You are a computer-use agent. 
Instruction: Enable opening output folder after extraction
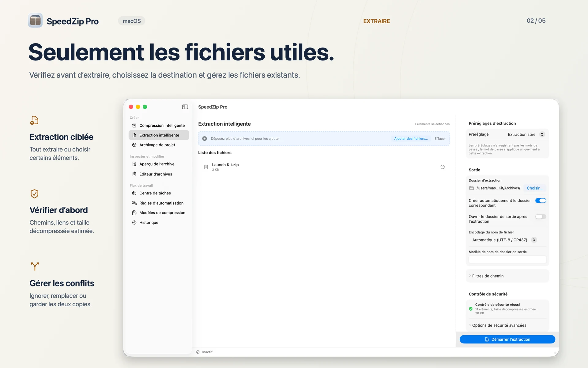pyautogui.click(x=541, y=217)
